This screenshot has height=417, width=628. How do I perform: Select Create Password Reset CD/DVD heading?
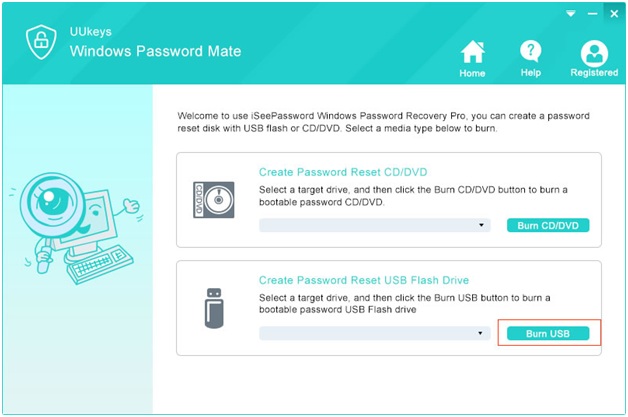coord(343,172)
